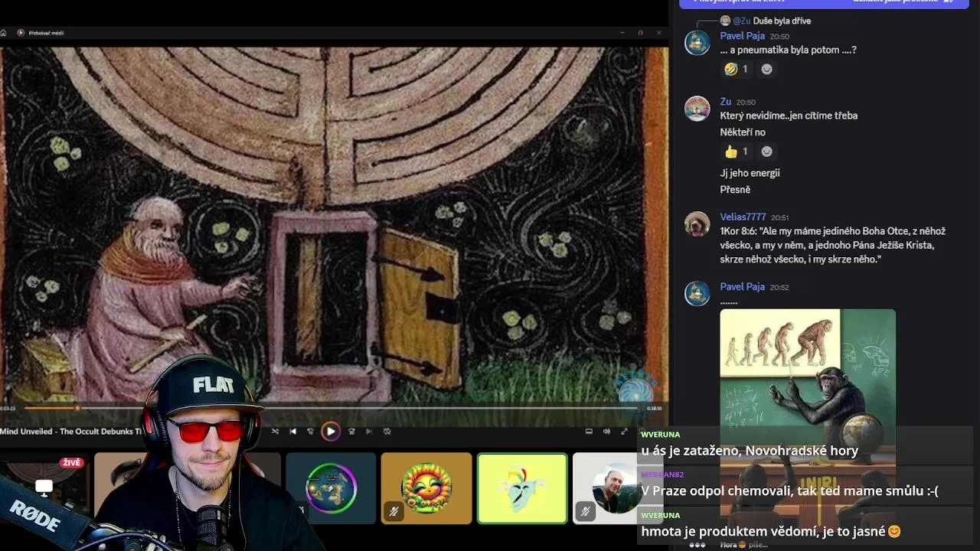Click the Velias7777 username
980x551 pixels.
(743, 217)
